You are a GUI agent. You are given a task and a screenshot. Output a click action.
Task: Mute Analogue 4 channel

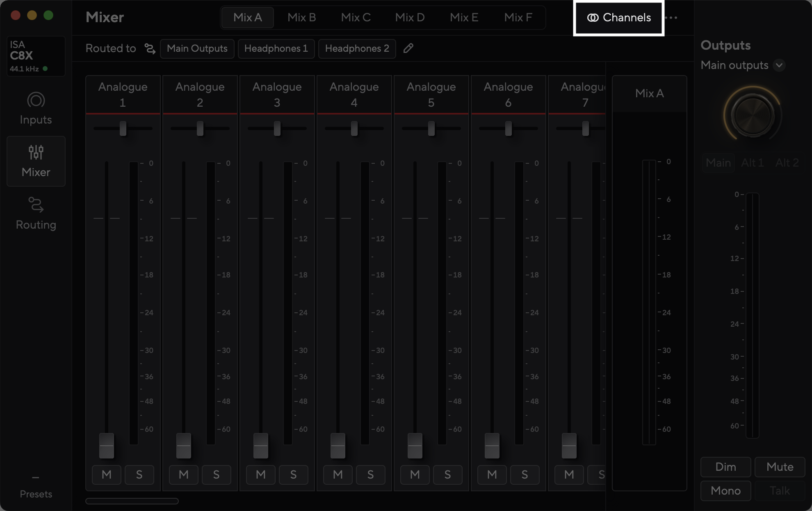coord(338,475)
